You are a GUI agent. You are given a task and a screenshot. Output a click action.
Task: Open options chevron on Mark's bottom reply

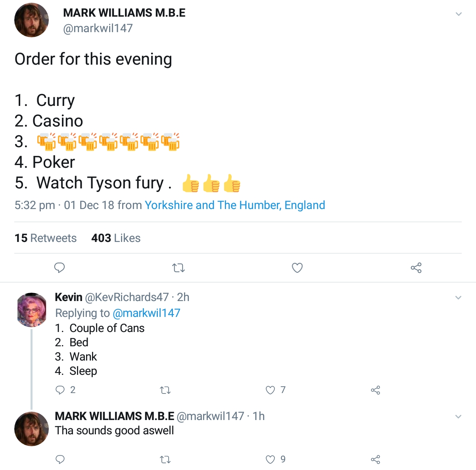[x=459, y=416]
